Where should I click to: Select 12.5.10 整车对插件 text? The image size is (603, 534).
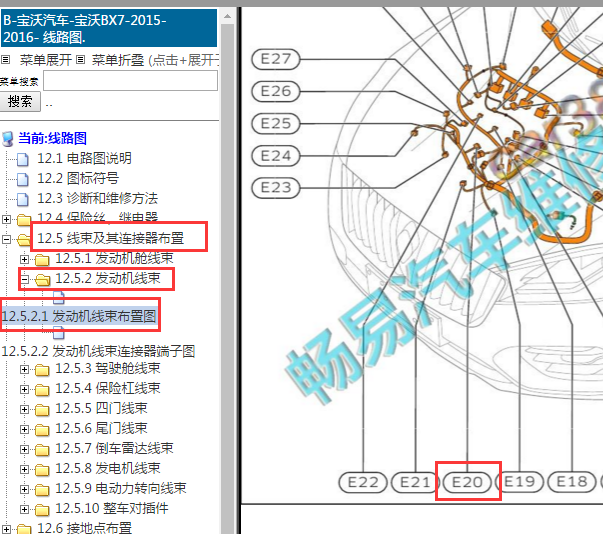(112, 508)
